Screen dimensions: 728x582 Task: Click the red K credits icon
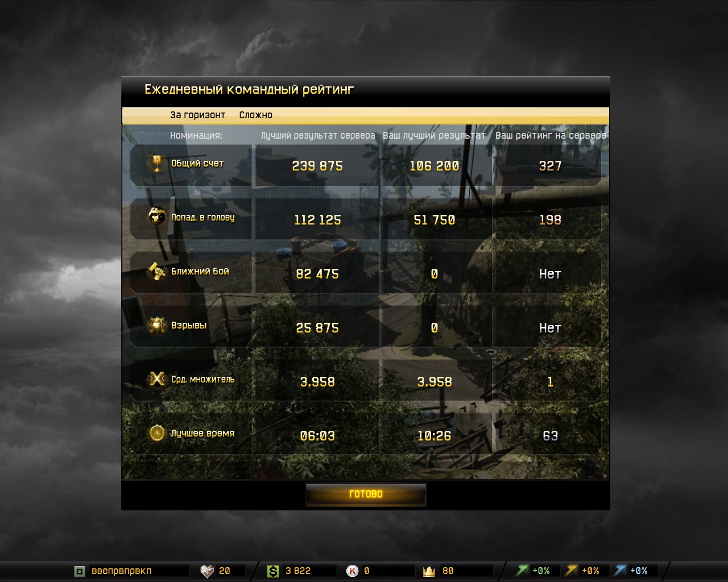[x=353, y=571]
